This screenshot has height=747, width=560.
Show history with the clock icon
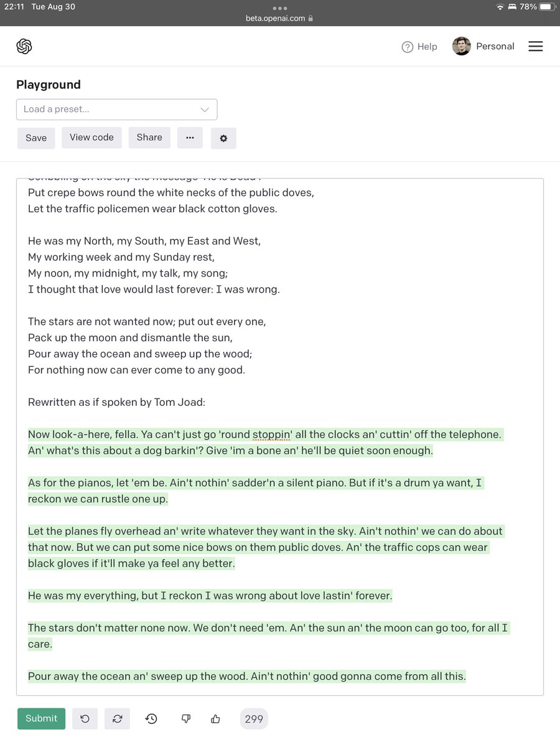coord(151,719)
